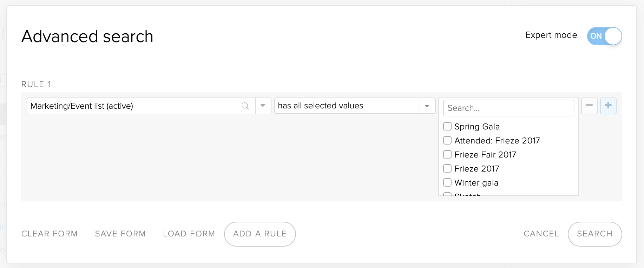
Task: Expand the Marketing/Event list field dropdown arrow
Action: click(x=263, y=106)
